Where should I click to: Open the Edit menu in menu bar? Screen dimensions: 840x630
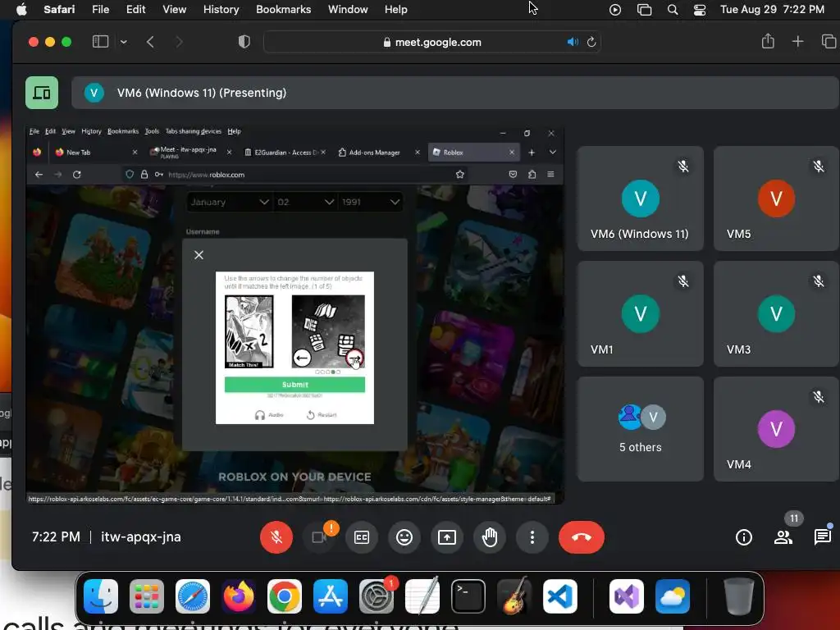point(135,9)
